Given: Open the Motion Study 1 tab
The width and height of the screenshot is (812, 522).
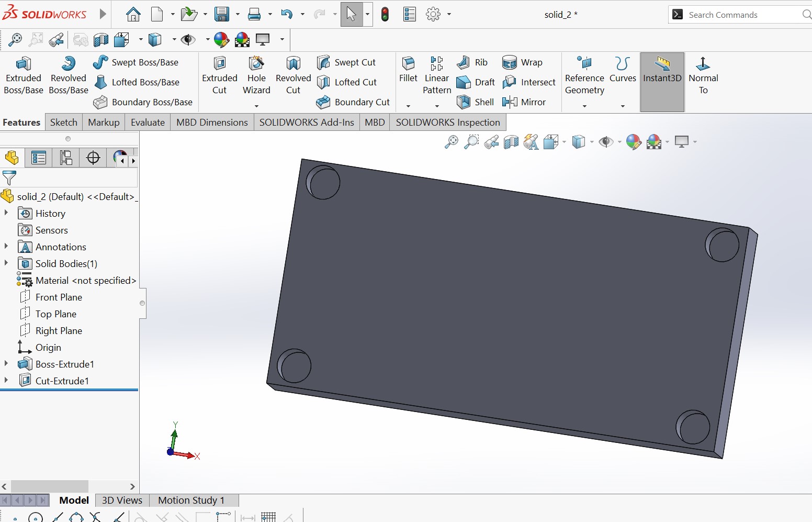Looking at the screenshot, I should coord(191,500).
